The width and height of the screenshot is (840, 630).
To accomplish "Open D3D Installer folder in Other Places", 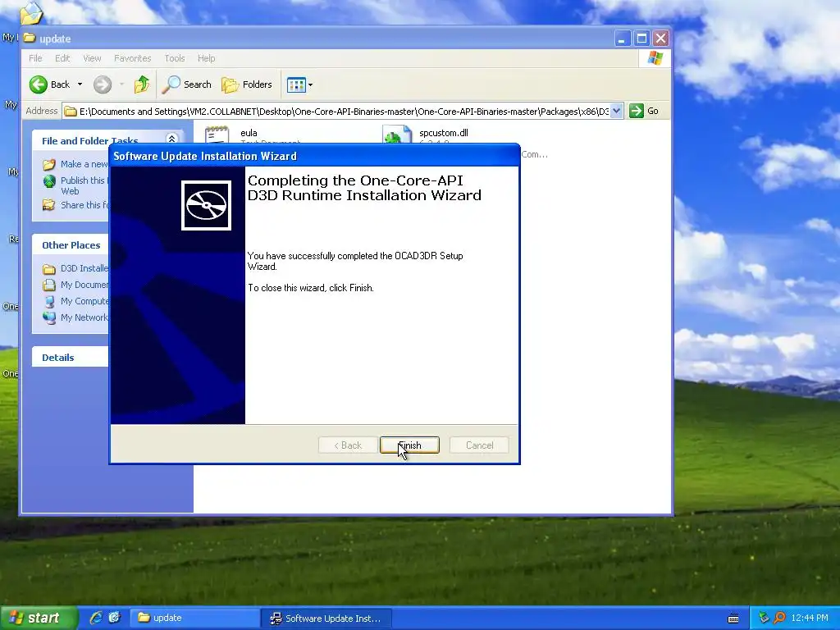I will point(84,268).
